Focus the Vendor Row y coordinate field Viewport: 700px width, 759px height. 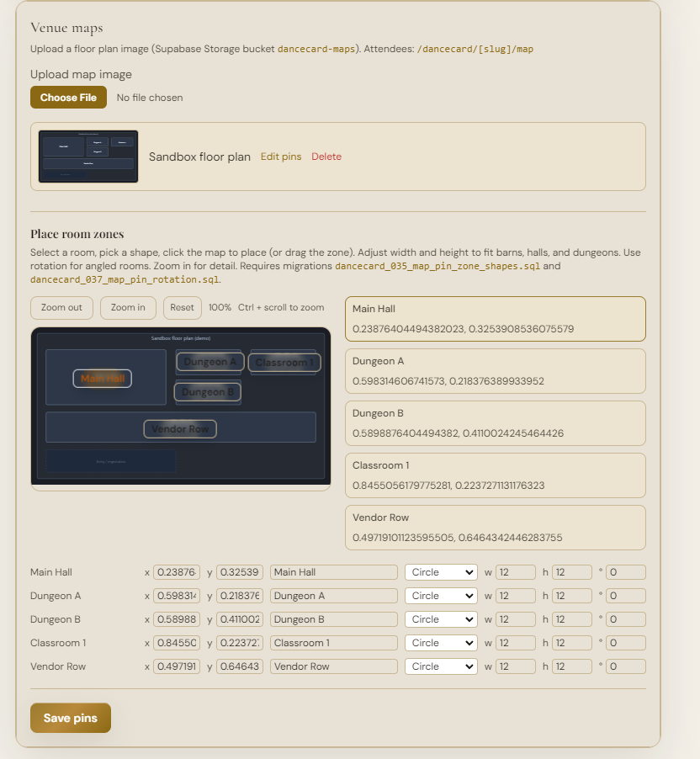(x=240, y=666)
